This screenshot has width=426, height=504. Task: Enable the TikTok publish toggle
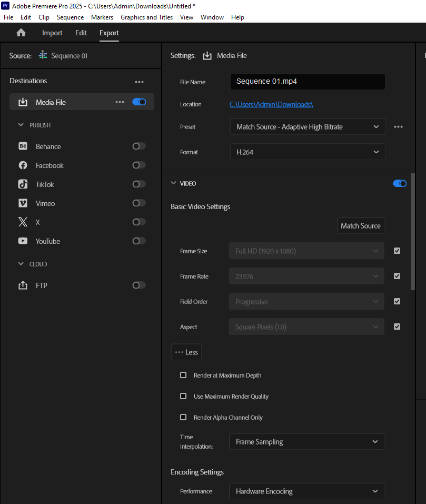pos(139,184)
